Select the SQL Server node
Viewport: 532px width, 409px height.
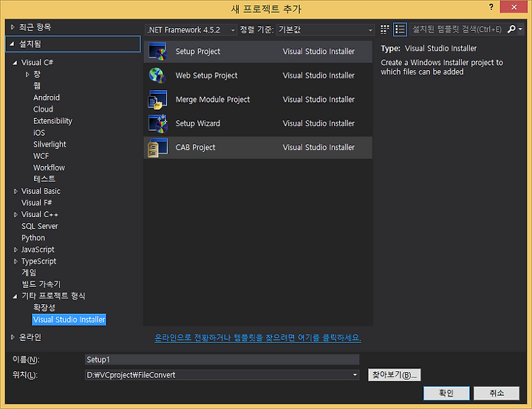click(x=40, y=226)
